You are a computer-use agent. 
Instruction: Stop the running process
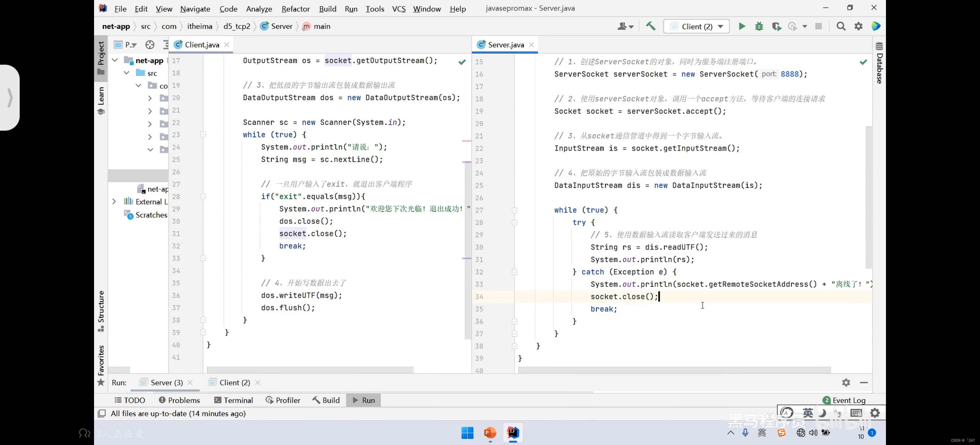point(818,26)
